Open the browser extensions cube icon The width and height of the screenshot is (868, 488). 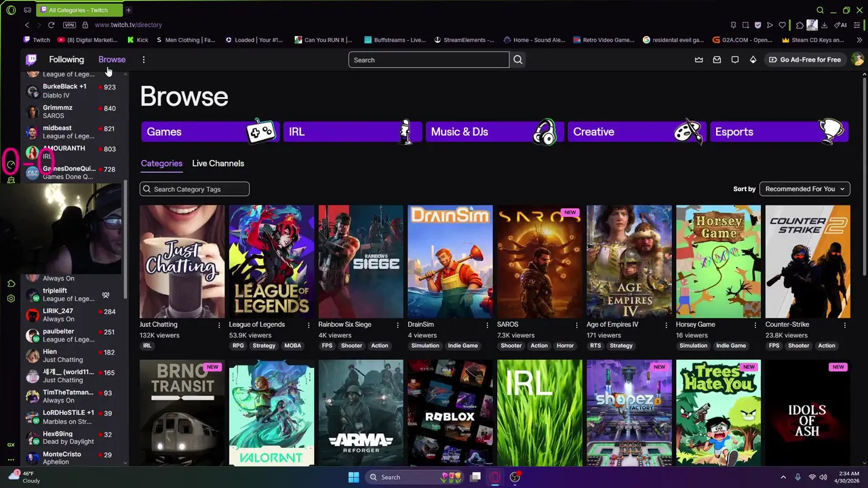[800, 25]
